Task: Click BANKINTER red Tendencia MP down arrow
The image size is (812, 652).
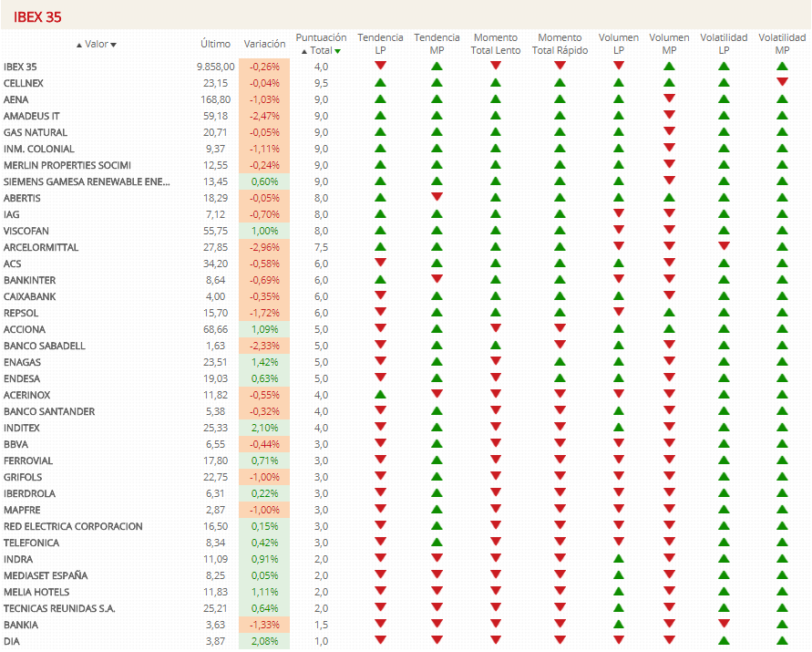Action: [x=437, y=279]
